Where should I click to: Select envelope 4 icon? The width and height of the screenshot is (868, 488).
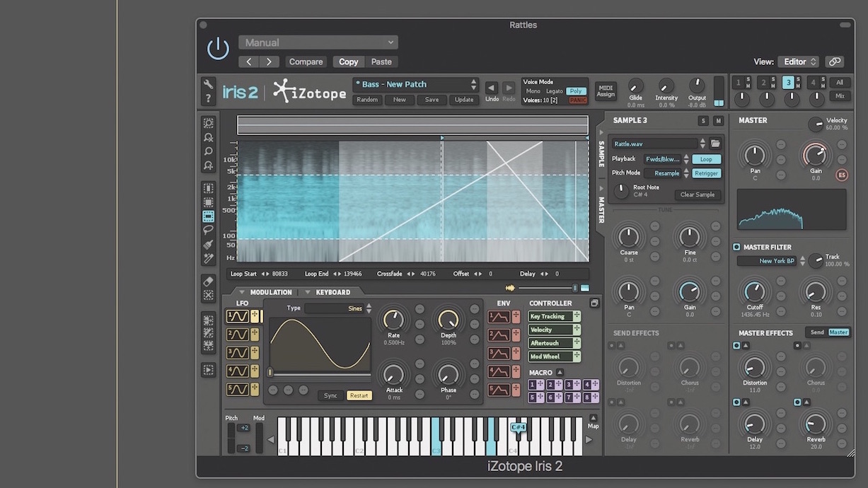[x=499, y=371]
